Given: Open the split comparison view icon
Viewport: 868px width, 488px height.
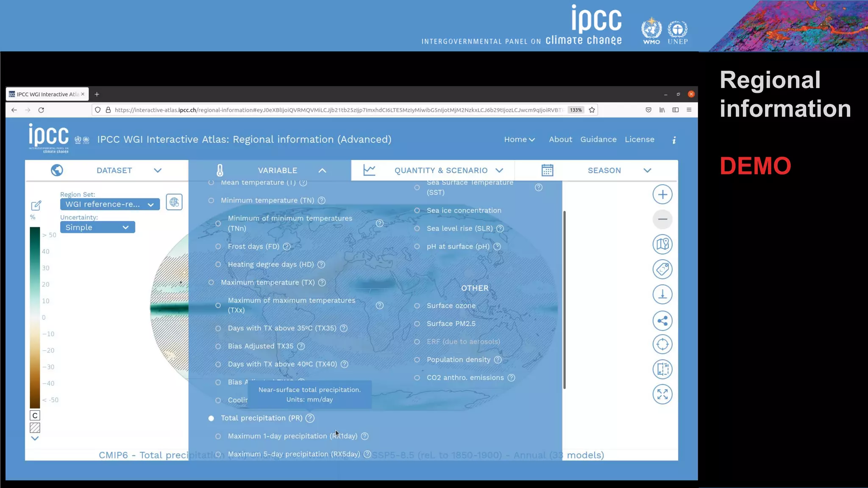Looking at the screenshot, I should 662,369.
